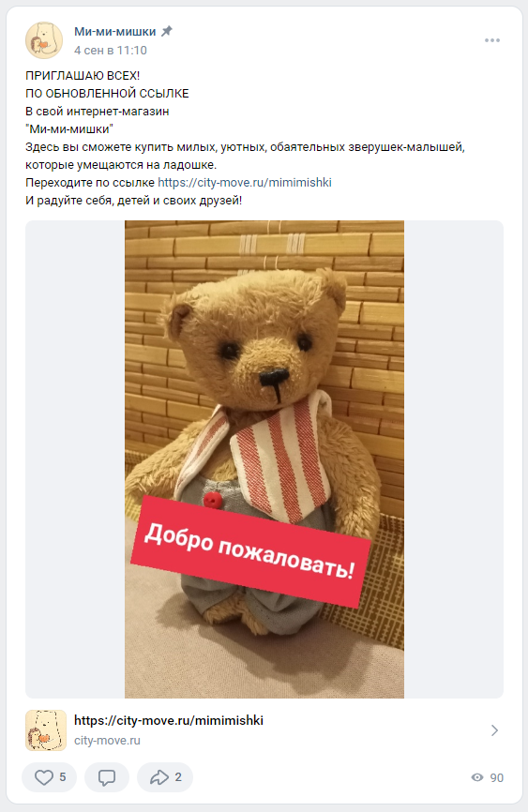Viewport: 528px width, 812px height.
Task: Click the link card title https://city-move.ru/mimimishki
Action: [169, 720]
